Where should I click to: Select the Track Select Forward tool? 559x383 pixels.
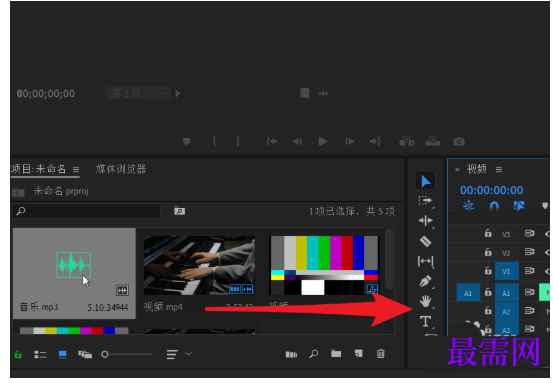[x=425, y=201]
